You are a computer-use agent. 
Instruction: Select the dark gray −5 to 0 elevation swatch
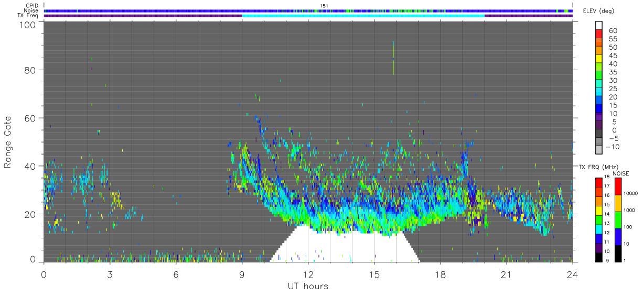(x=599, y=134)
